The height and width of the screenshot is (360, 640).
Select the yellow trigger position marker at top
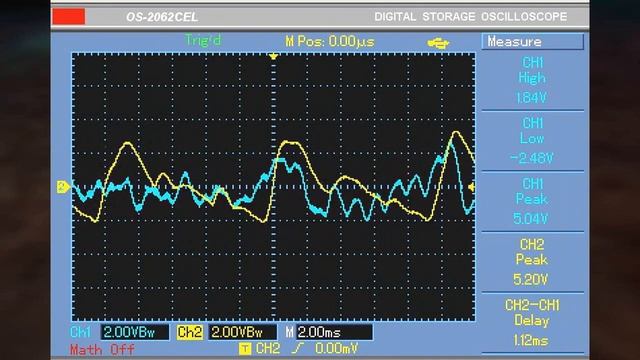(274, 56)
